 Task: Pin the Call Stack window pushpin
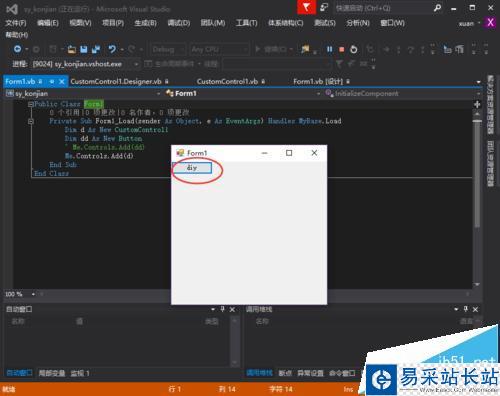466,309
